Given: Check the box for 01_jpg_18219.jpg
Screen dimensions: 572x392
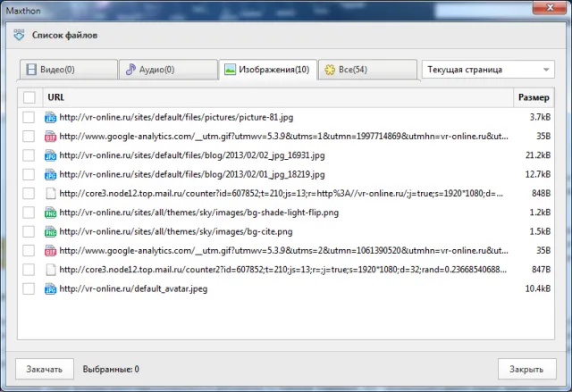Looking at the screenshot, I should (29, 174).
